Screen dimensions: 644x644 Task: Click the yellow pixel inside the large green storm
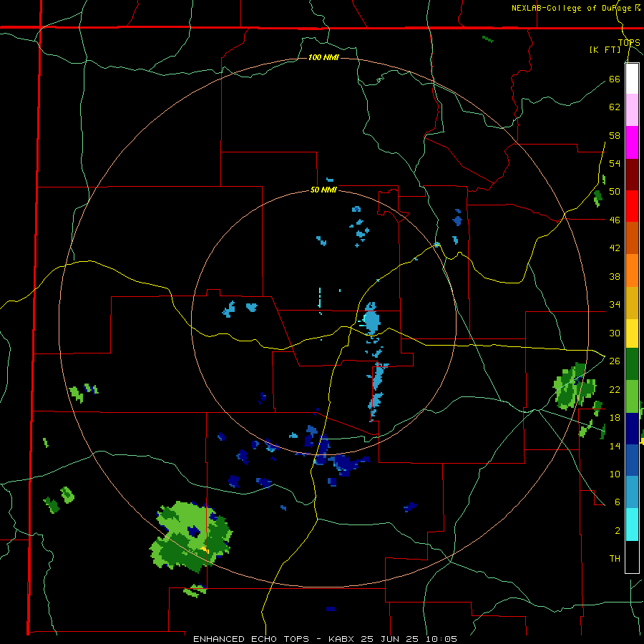click(205, 549)
